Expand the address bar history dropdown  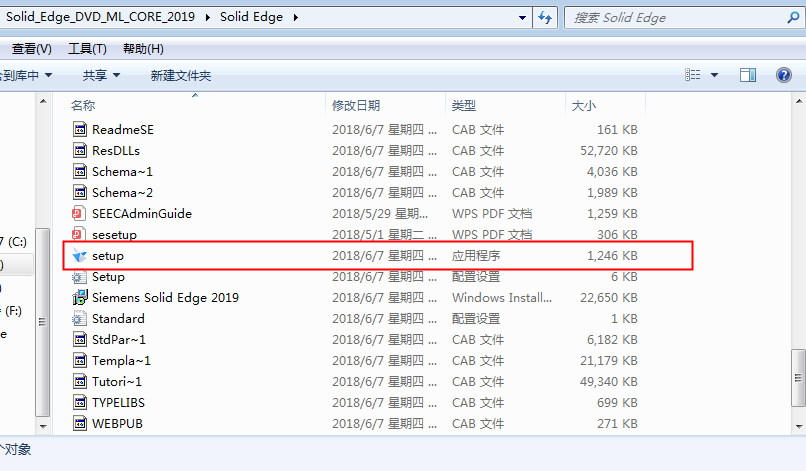(x=521, y=17)
